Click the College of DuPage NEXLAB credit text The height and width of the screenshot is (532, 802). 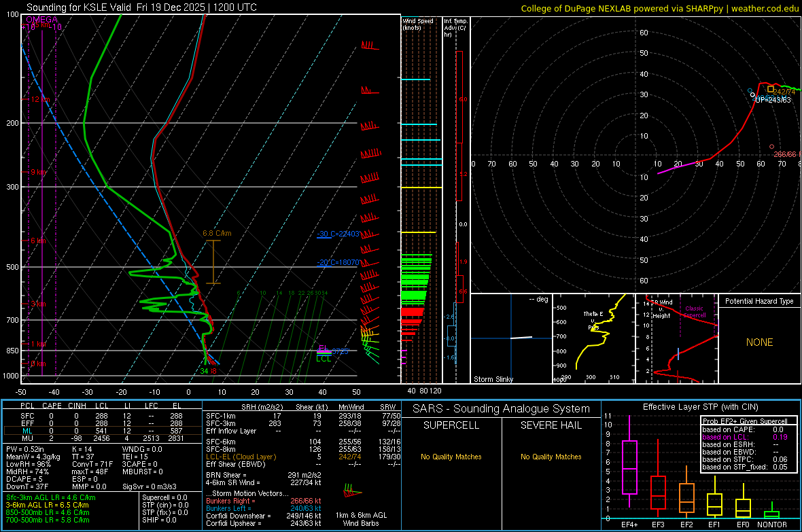click(660, 8)
